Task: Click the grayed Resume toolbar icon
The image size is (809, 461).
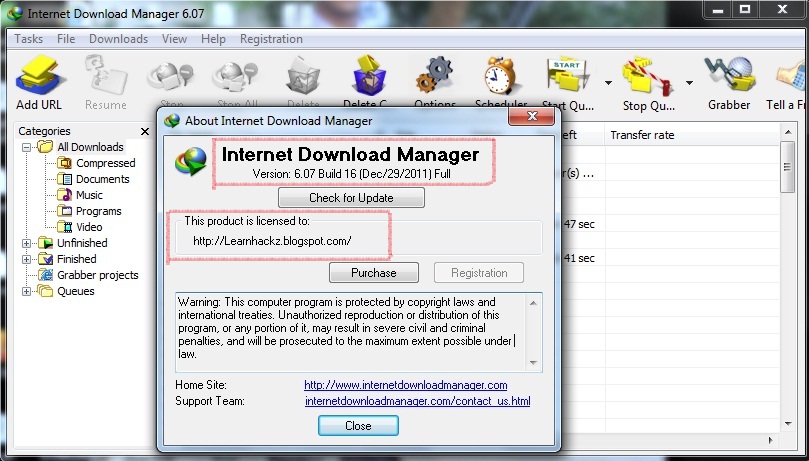Action: 106,75
